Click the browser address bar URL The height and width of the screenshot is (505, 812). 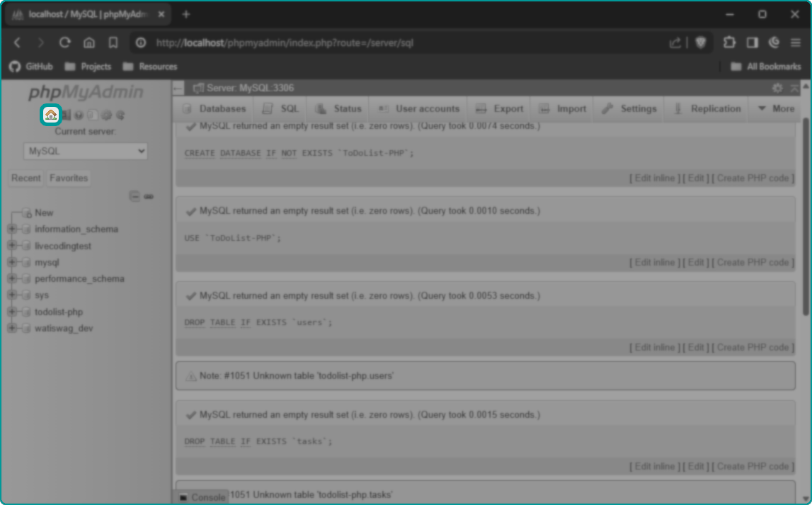pyautogui.click(x=285, y=43)
